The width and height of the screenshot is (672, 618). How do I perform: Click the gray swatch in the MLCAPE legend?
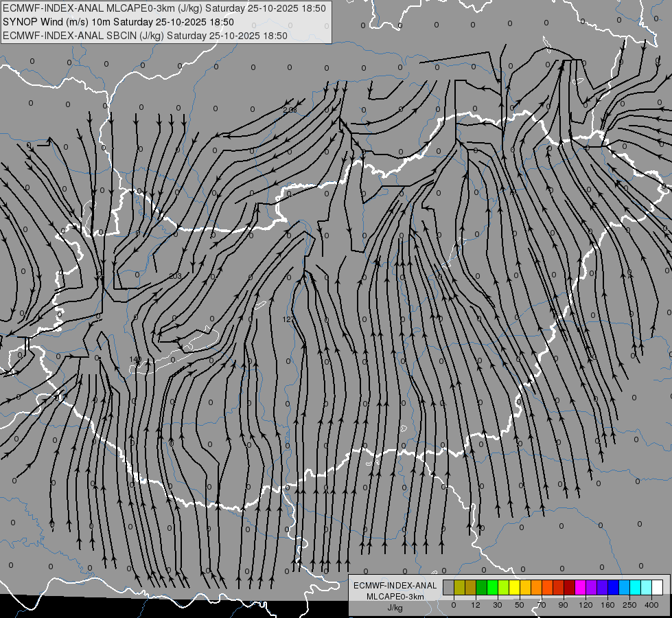[449, 587]
